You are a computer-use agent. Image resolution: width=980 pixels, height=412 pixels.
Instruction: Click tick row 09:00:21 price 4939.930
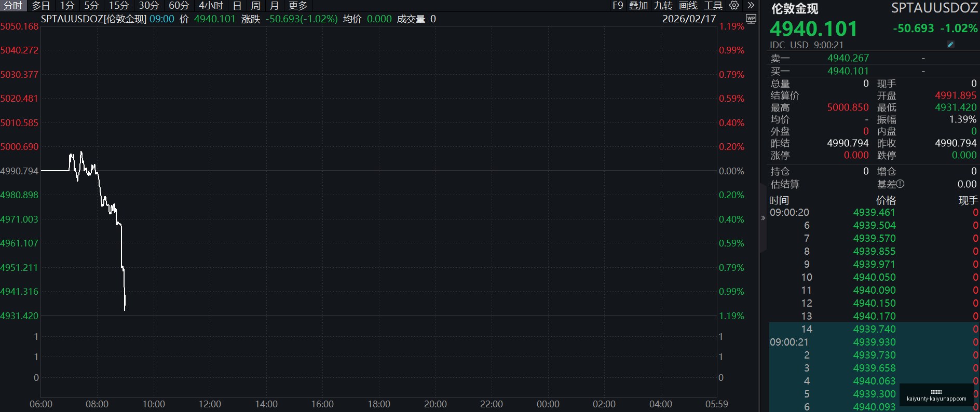pyautogui.click(x=874, y=342)
